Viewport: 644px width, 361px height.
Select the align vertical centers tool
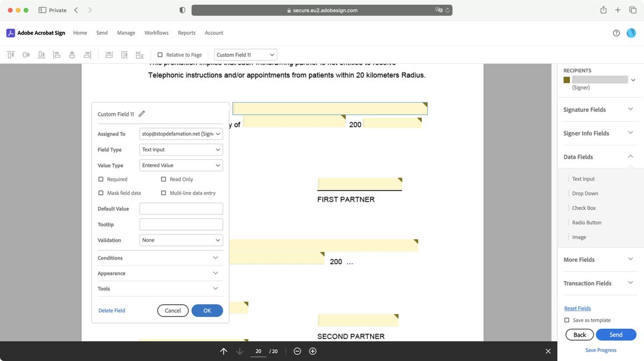pyautogui.click(x=26, y=54)
